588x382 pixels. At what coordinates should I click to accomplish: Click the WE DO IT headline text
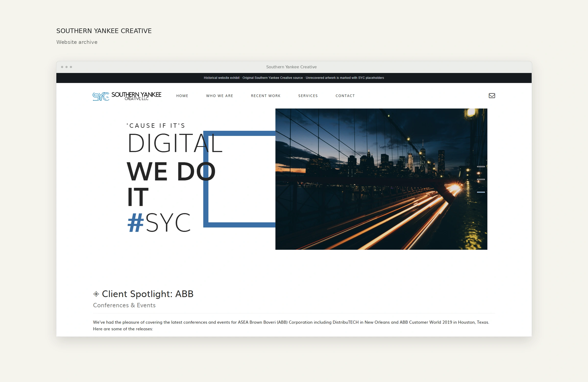click(x=171, y=184)
